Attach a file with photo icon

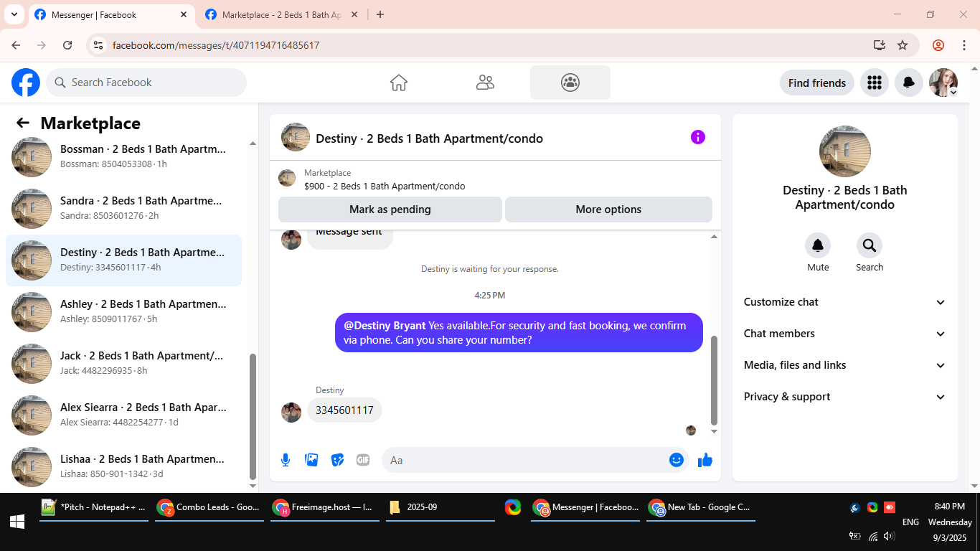click(x=311, y=460)
